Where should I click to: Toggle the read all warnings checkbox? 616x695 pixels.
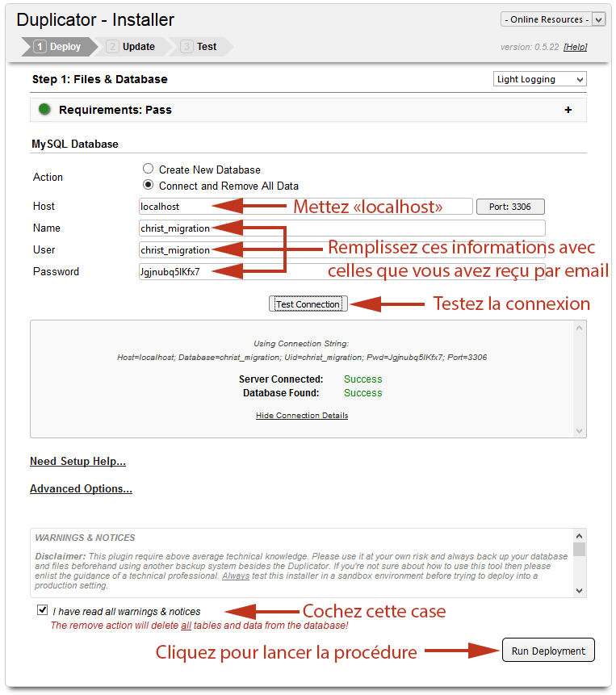[43, 610]
